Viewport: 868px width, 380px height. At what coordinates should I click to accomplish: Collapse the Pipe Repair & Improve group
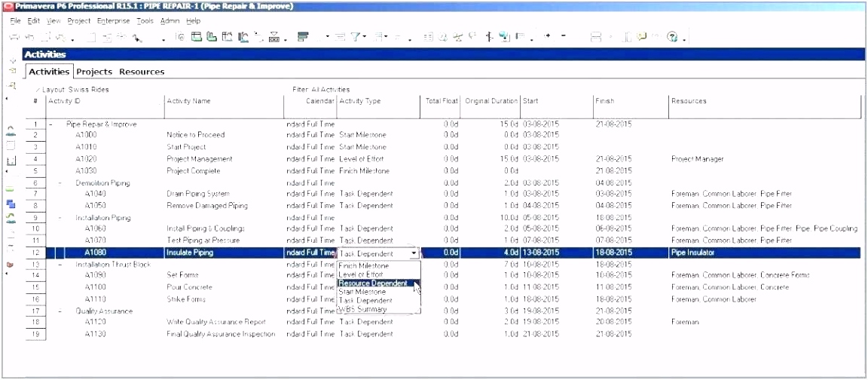pos(50,124)
